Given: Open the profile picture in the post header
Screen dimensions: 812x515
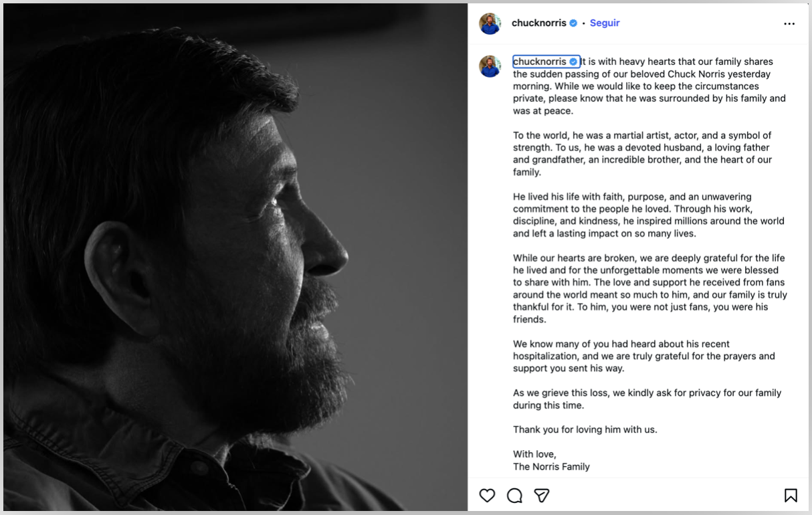Looking at the screenshot, I should pos(490,23).
